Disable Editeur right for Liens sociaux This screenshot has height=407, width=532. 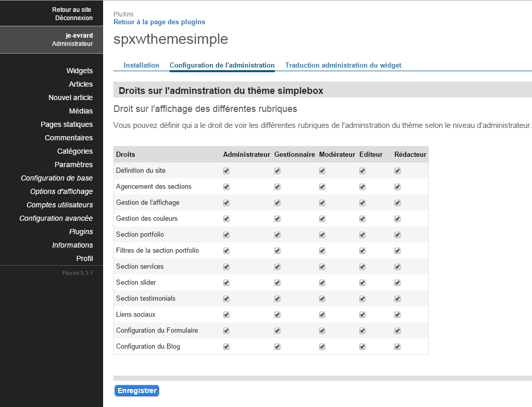[x=362, y=315]
